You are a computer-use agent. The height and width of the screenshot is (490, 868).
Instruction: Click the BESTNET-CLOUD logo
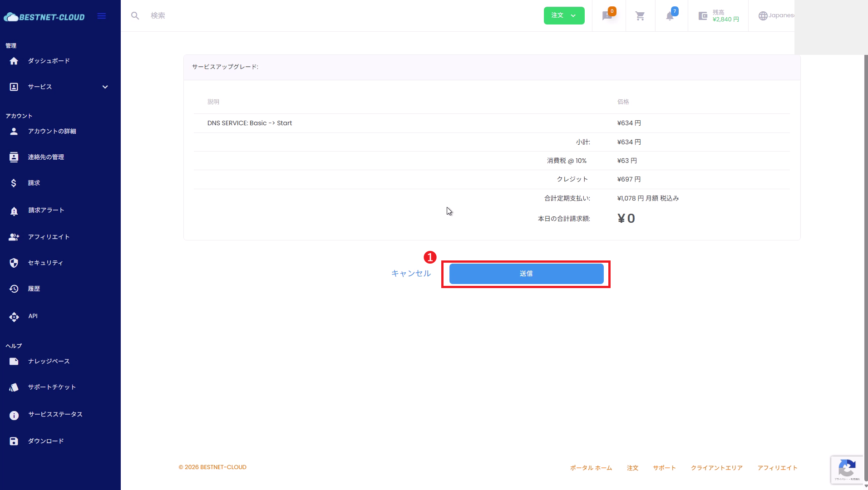[x=44, y=17]
